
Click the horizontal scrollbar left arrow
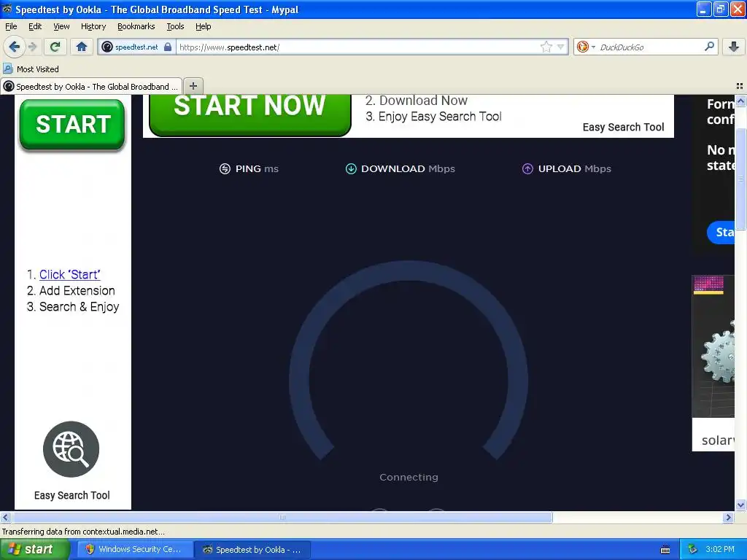click(6, 517)
